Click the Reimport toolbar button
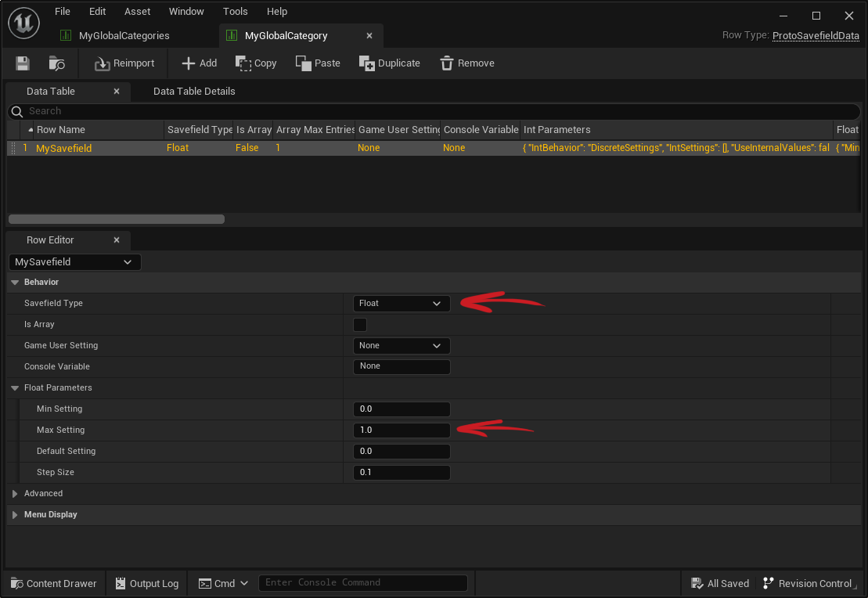The image size is (868, 598). click(x=124, y=63)
